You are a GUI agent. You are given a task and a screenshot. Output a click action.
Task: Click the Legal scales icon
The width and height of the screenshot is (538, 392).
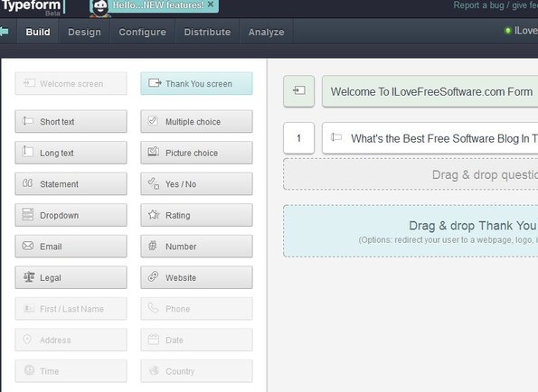pos(29,277)
